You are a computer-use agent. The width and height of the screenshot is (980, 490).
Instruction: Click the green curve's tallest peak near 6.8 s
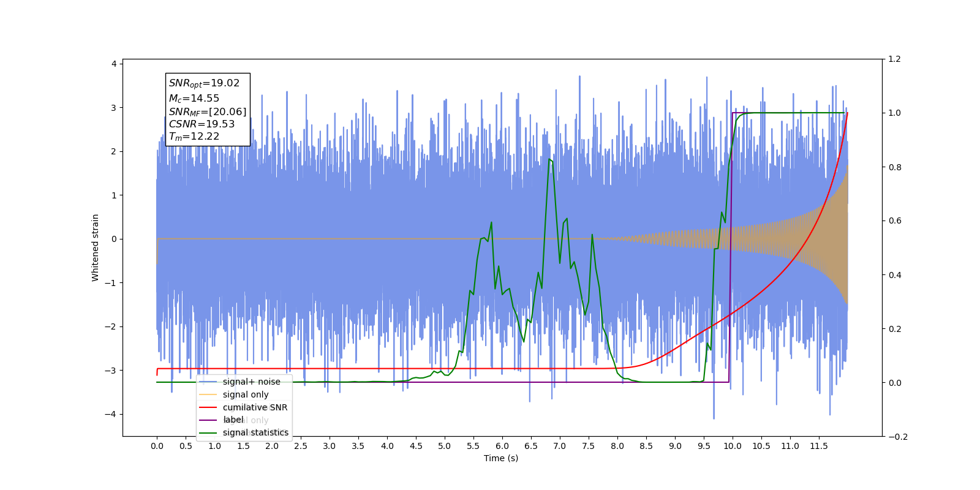(x=549, y=159)
